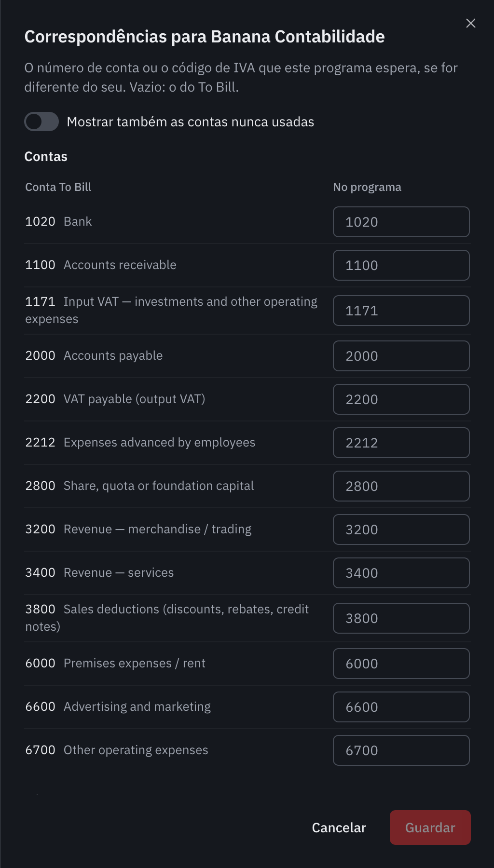Toggle 'Mostrar também as contas nunca usadas'
This screenshot has height=868, width=494.
tap(41, 122)
